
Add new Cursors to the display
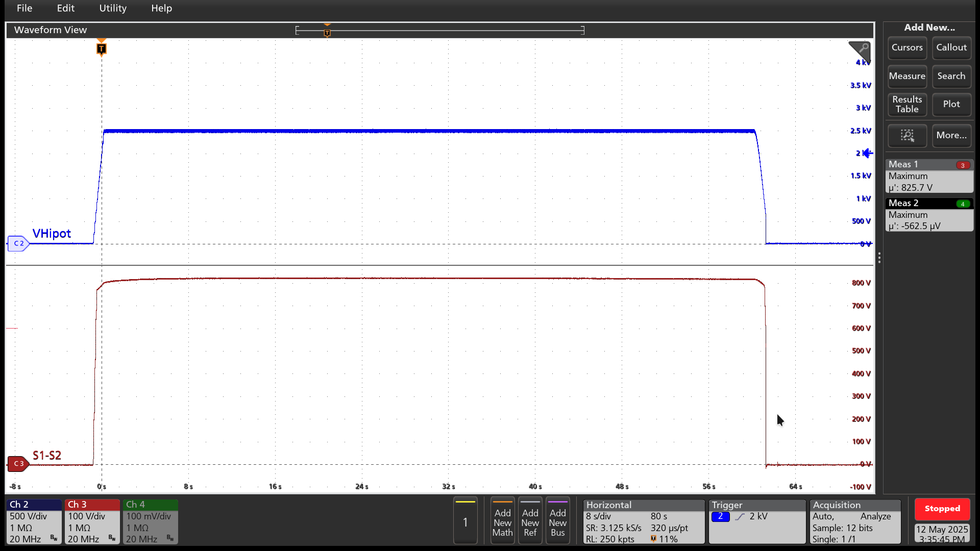tap(906, 48)
